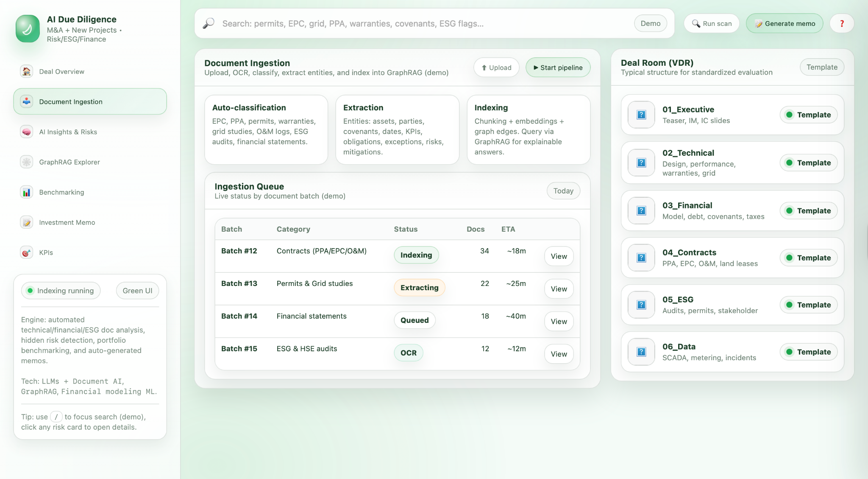Click the Investment Memo notepad icon
868x479 pixels.
point(26,222)
